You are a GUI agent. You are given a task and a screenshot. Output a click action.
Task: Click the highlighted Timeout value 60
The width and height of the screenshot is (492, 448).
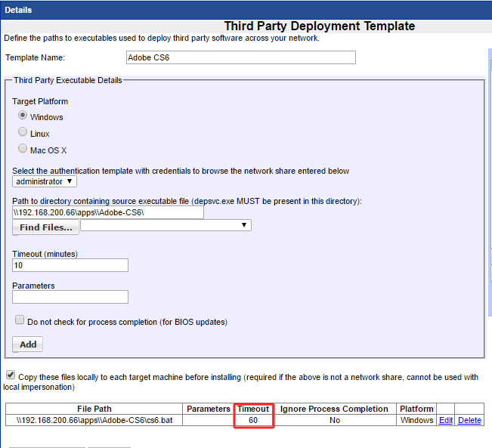point(253,420)
